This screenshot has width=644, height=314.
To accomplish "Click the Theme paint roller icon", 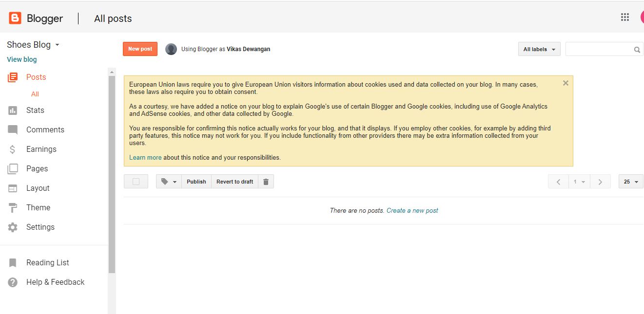I will 13,208.
